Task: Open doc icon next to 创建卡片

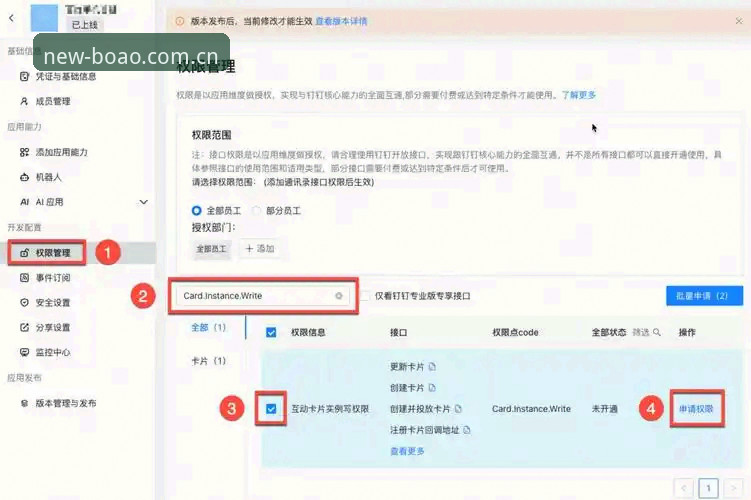Action: click(x=432, y=388)
